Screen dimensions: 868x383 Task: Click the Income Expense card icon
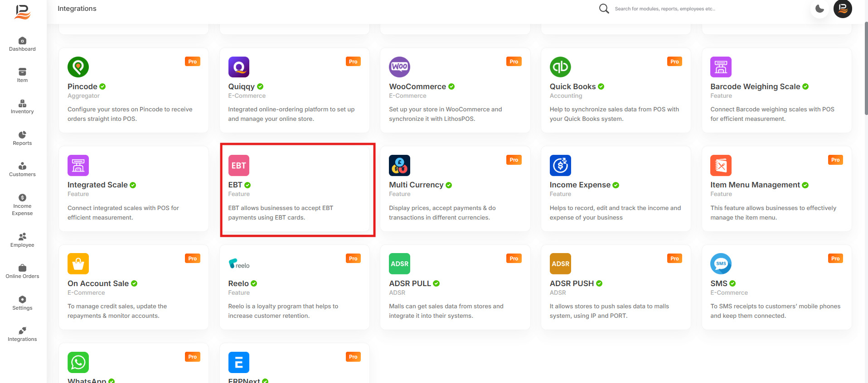pos(560,165)
